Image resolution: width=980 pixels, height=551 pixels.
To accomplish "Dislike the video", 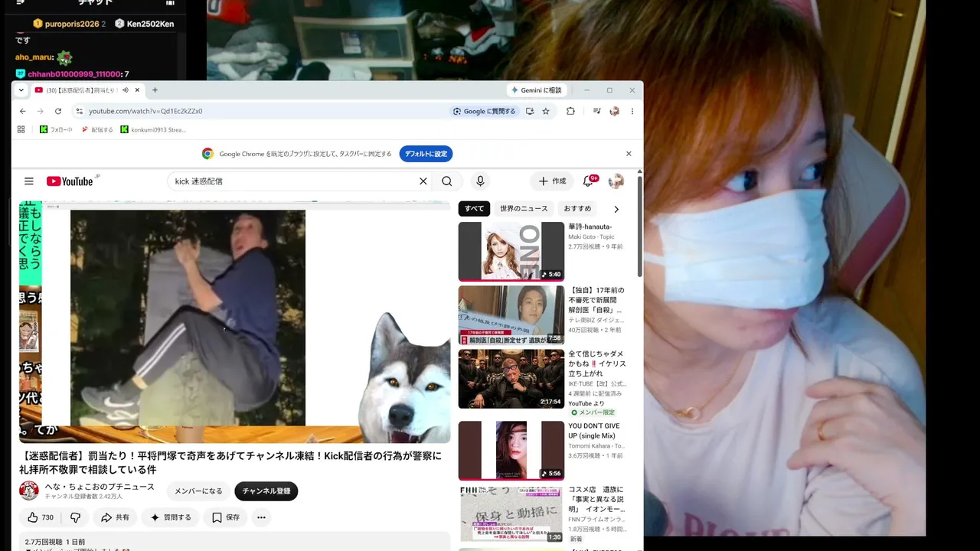I will [x=75, y=517].
